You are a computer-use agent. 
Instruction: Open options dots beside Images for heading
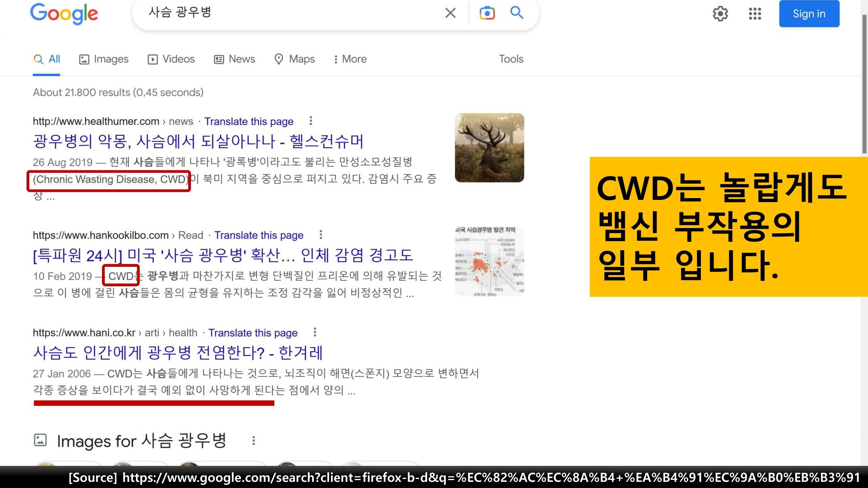(254, 440)
